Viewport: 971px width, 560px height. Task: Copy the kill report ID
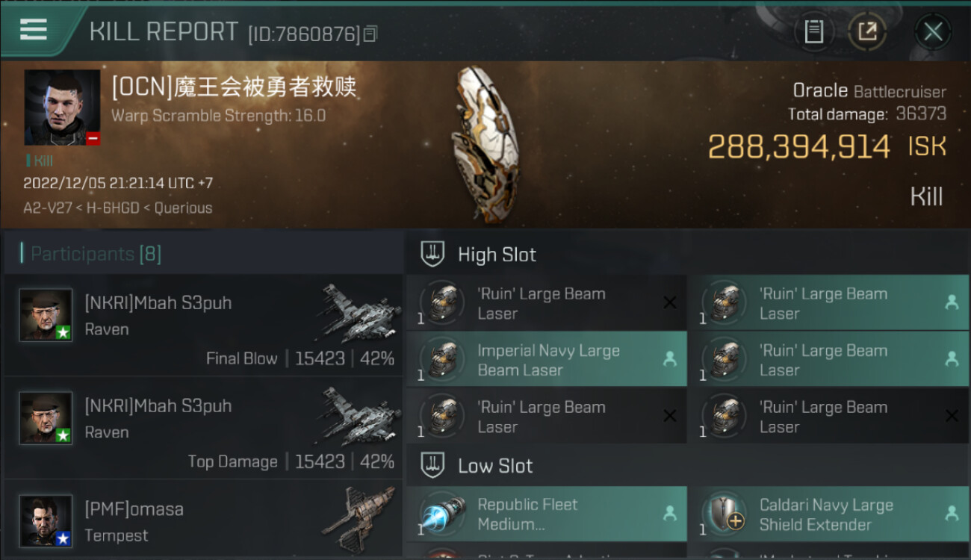coord(371,34)
